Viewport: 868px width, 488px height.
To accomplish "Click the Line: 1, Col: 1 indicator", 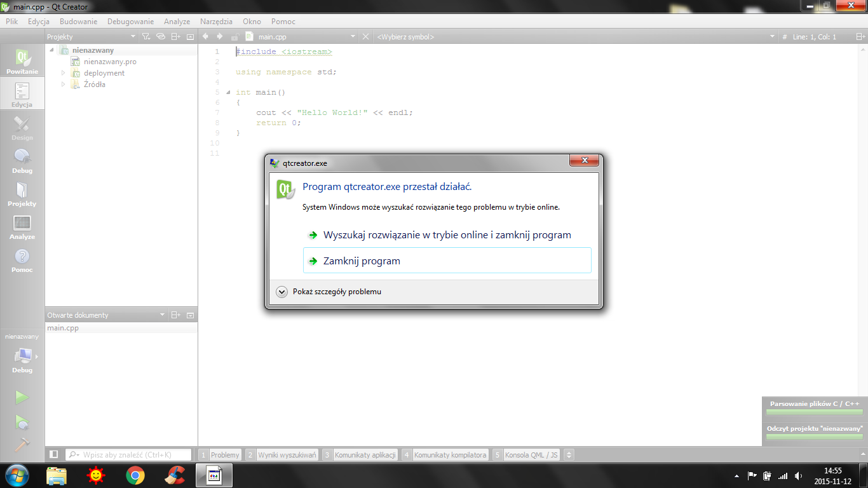I will pyautogui.click(x=815, y=37).
